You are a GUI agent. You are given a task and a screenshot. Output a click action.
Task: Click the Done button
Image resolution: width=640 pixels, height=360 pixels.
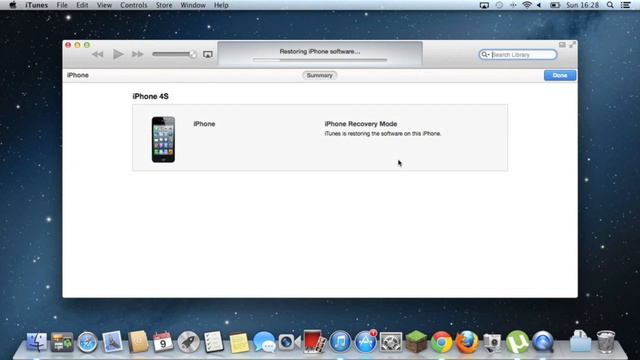pos(560,76)
